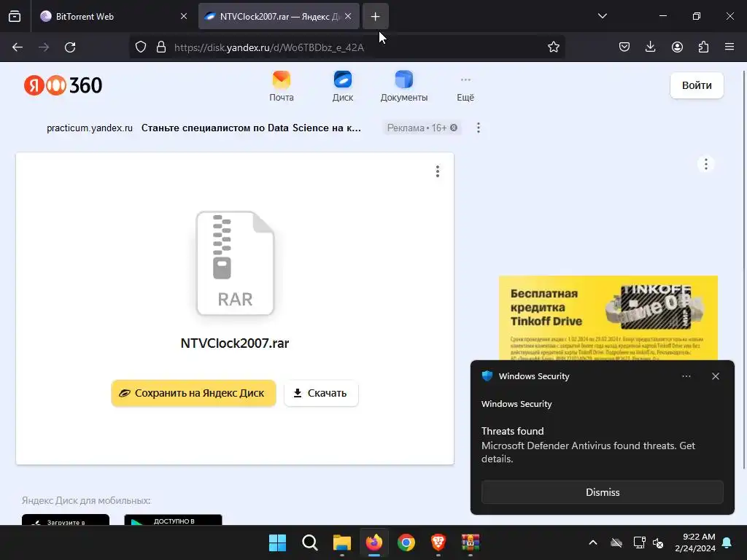
Task: Open Firefox View recent browsing icon
Action: coord(15,16)
